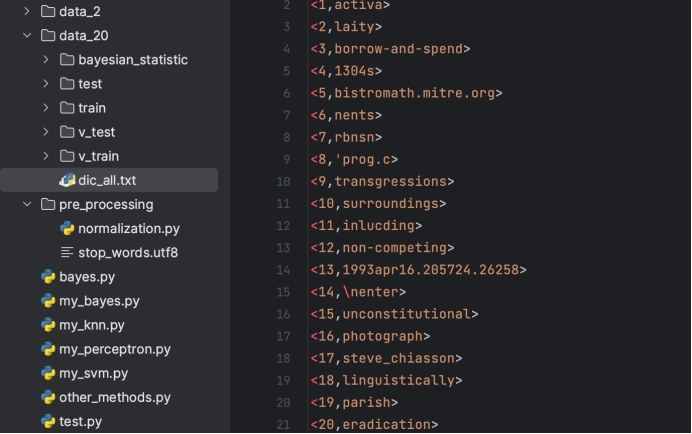Viewport: 692px width, 434px height.
Task: Select test.py in the file tree
Action: [x=80, y=421]
